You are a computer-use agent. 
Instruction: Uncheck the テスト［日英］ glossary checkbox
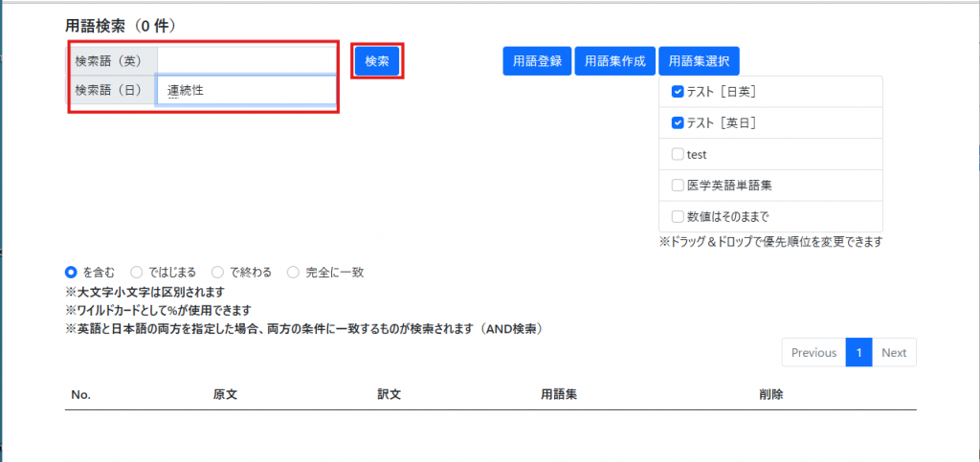(x=678, y=92)
